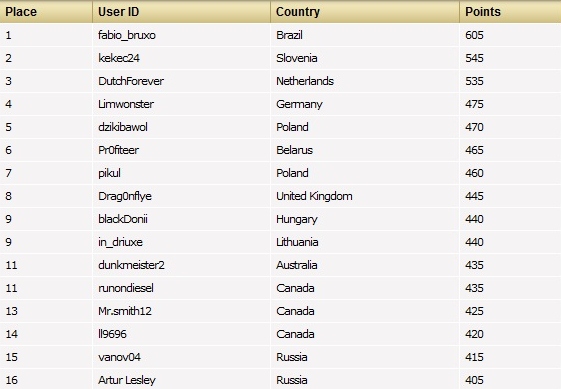Click the Limwonster user ID

tap(126, 104)
